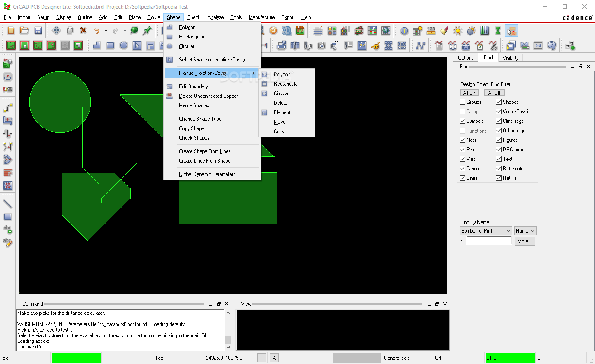Click the A button in status bar
595x364 pixels.
click(x=274, y=358)
